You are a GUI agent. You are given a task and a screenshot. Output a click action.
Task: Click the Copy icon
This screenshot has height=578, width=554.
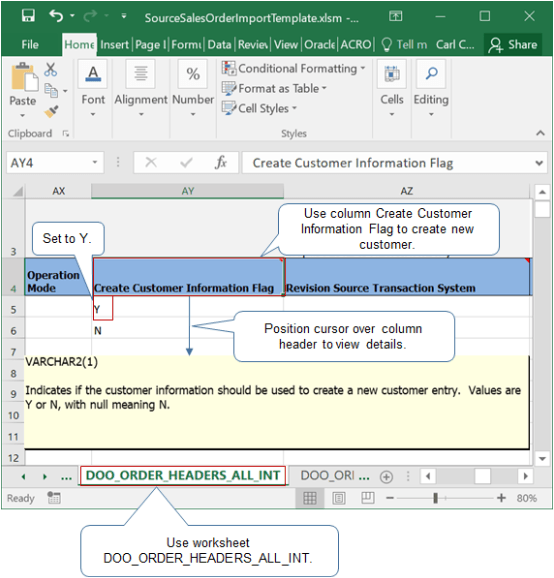coord(51,90)
